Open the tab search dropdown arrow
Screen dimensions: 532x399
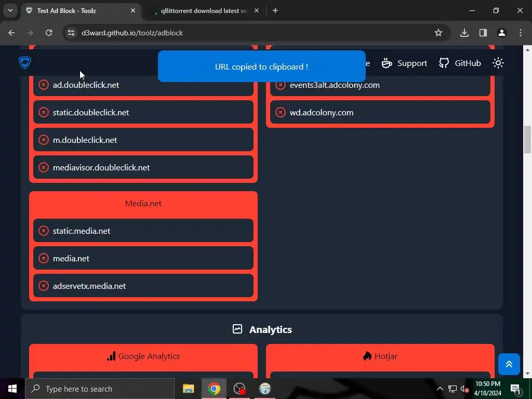(10, 10)
